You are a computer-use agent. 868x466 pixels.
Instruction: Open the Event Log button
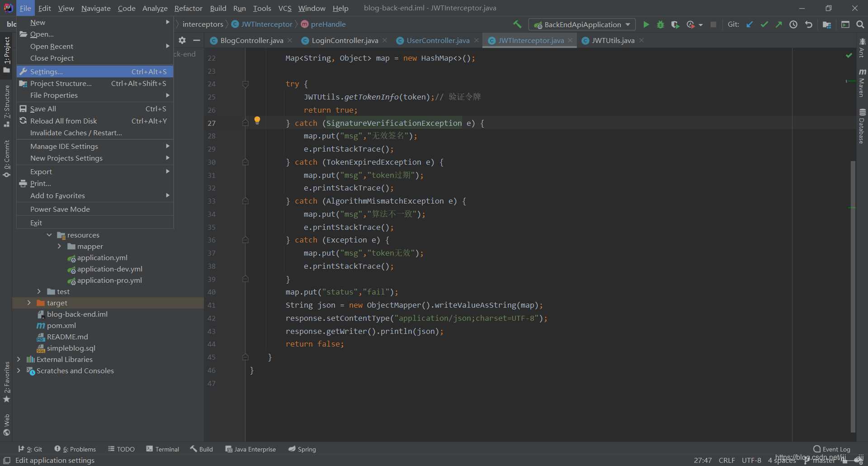[x=831, y=449]
